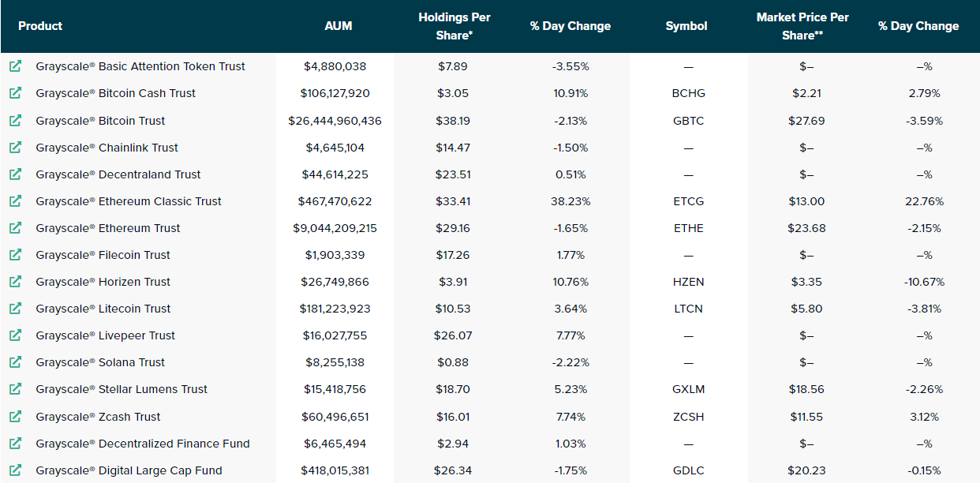The width and height of the screenshot is (980, 487).
Task: Select the Symbol column header
Action: [x=686, y=25]
